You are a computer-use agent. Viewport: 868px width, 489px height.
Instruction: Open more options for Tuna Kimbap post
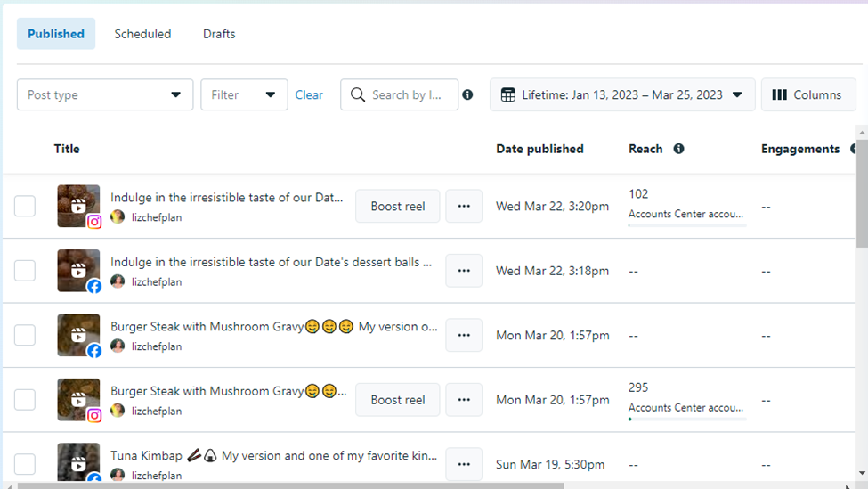click(x=464, y=463)
